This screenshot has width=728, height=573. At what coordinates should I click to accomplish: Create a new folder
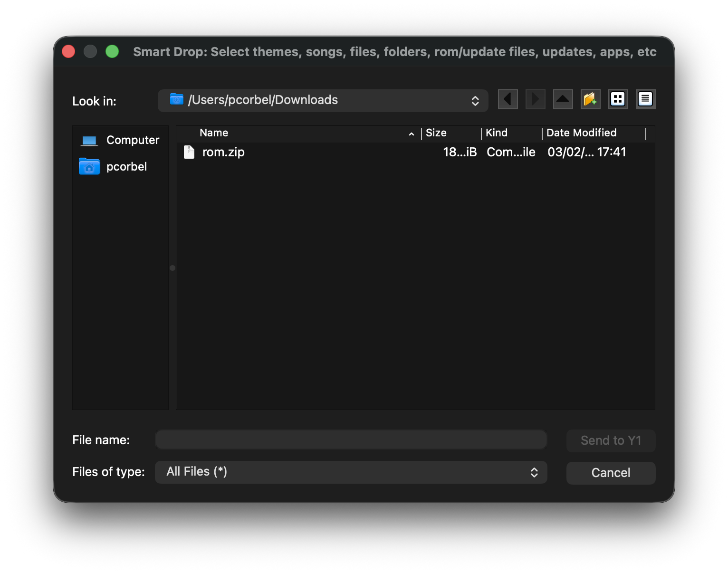pyautogui.click(x=590, y=99)
